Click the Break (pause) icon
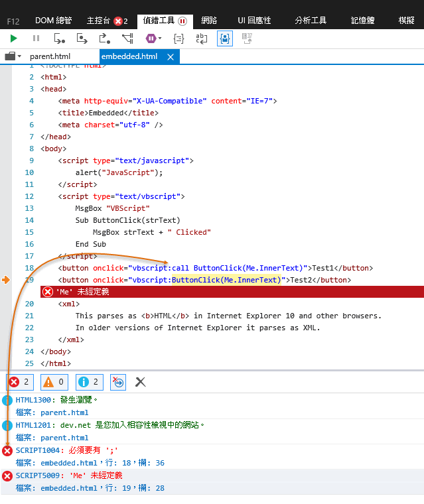 click(x=36, y=39)
